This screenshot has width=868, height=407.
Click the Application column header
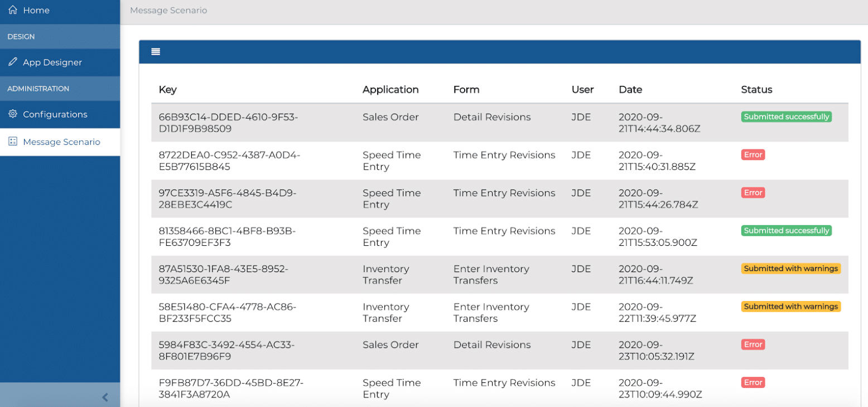click(x=390, y=89)
